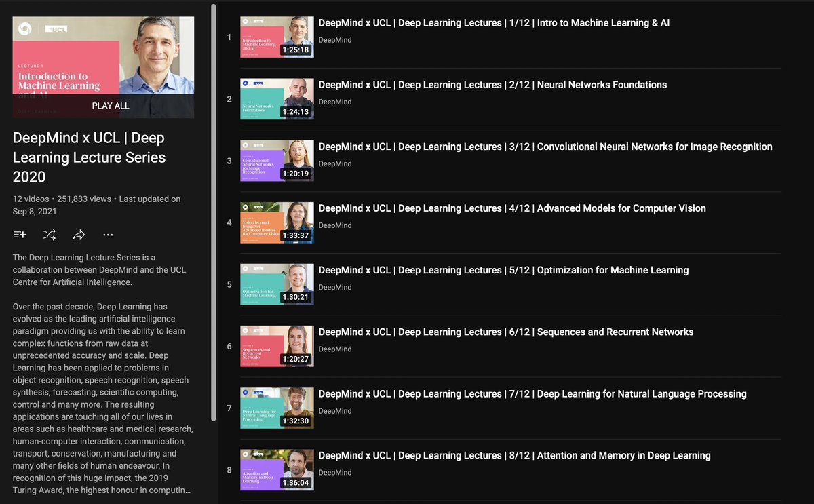814x504 pixels.
Task: Open the Neural Networks Foundations lecture
Action: tap(491, 84)
